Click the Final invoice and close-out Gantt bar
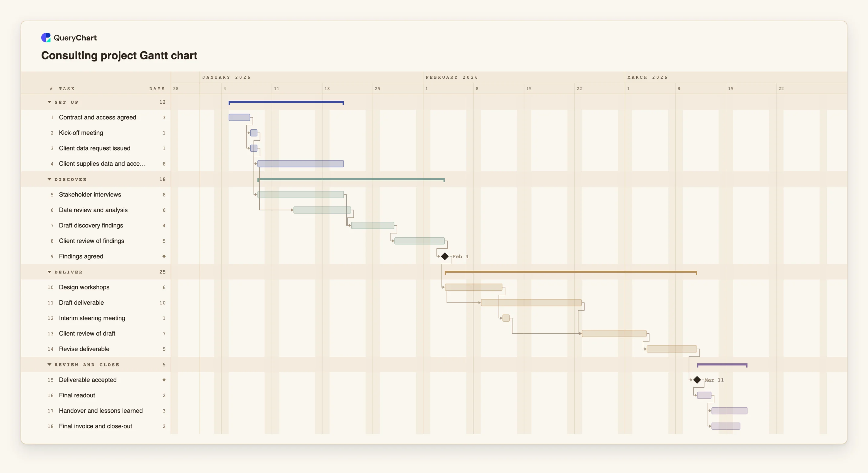Image resolution: width=868 pixels, height=473 pixels. [726, 426]
